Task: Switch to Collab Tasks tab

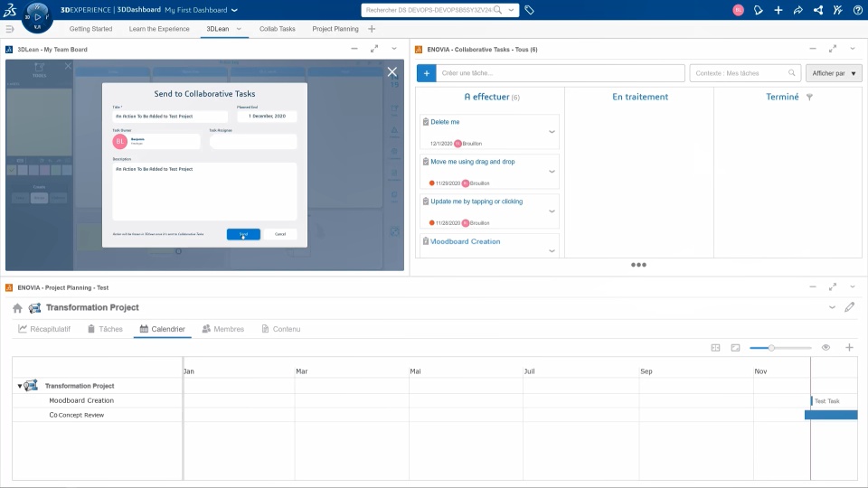Action: (x=278, y=29)
